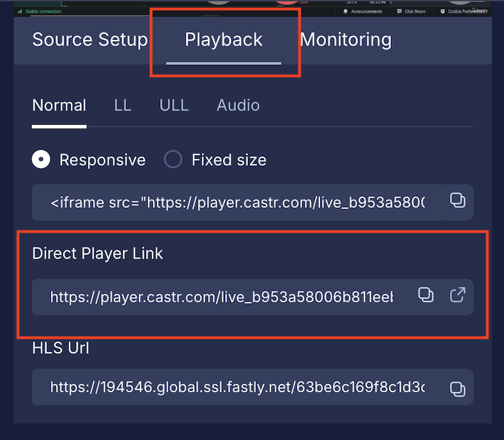Copy the iframe embed code

tap(458, 201)
